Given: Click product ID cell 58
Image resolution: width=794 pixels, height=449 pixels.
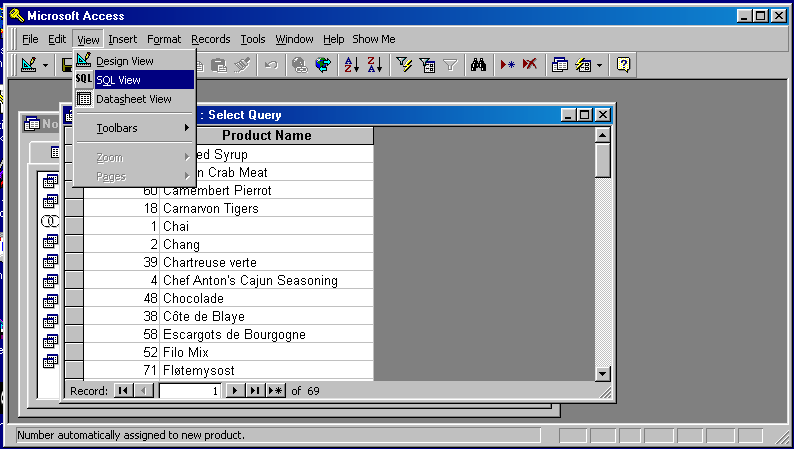Looking at the screenshot, I should tap(122, 335).
